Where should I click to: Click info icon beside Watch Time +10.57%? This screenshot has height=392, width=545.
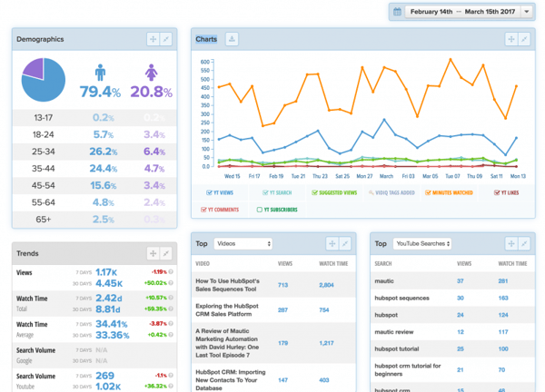tap(171, 298)
